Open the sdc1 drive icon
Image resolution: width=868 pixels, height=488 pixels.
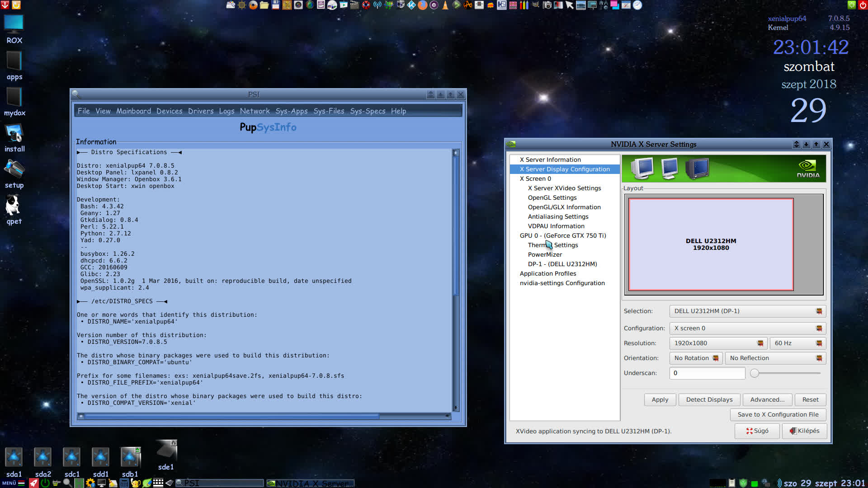point(72,462)
